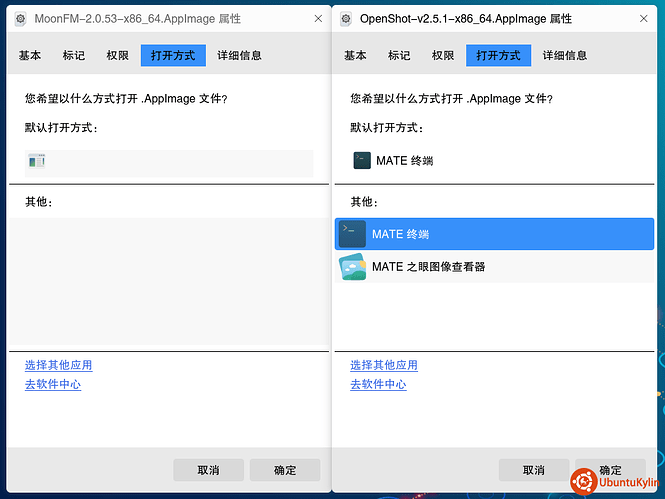The image size is (665, 499).
Task: Select MATE 之眼图像查看器 in the list
Action: click(494, 267)
